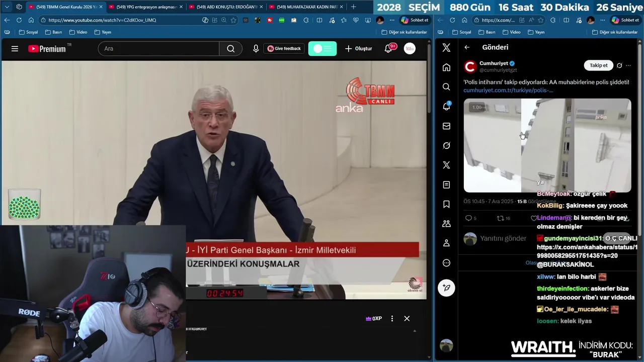Go to X home via house icon
This screenshot has height=362, width=644.
click(x=446, y=67)
